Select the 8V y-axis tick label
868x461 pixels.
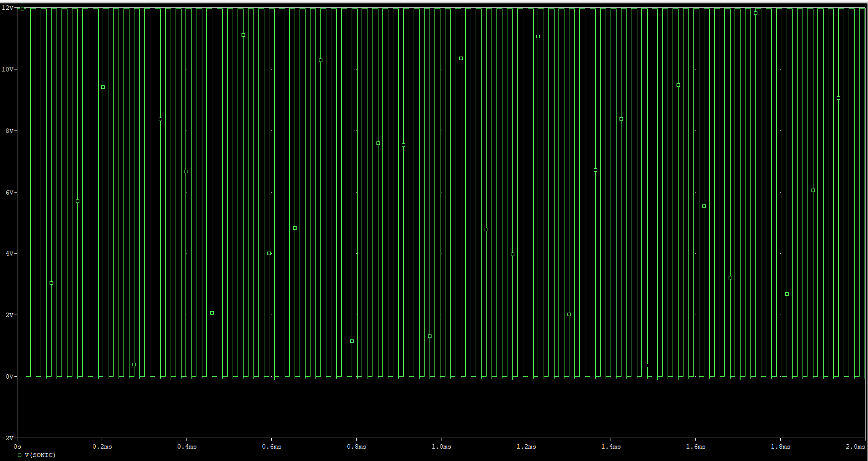(9, 131)
